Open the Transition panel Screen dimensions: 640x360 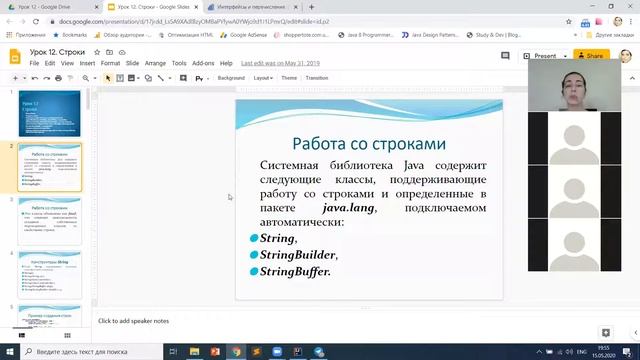coord(317,78)
